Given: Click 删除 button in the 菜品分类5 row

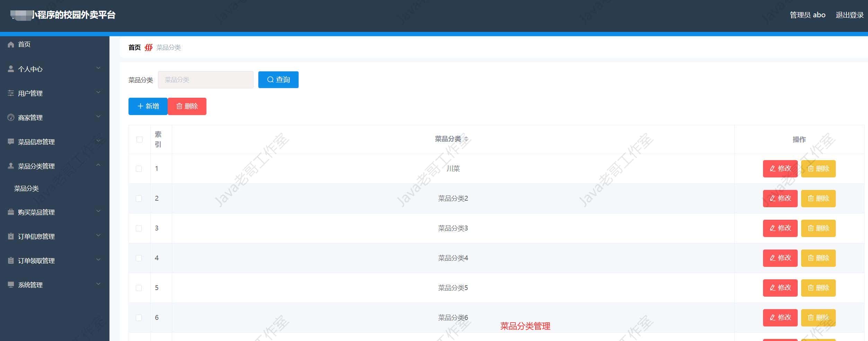Looking at the screenshot, I should tap(818, 288).
